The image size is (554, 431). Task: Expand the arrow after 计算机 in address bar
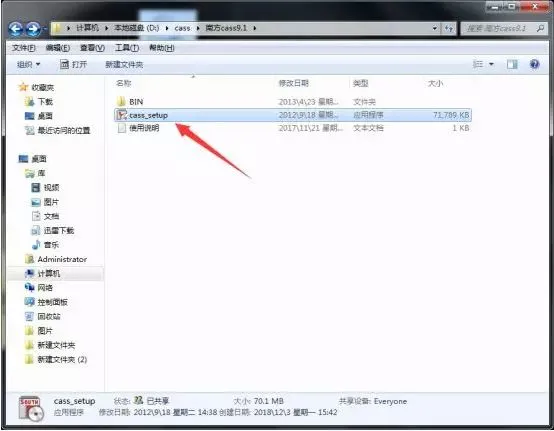[x=106, y=28]
